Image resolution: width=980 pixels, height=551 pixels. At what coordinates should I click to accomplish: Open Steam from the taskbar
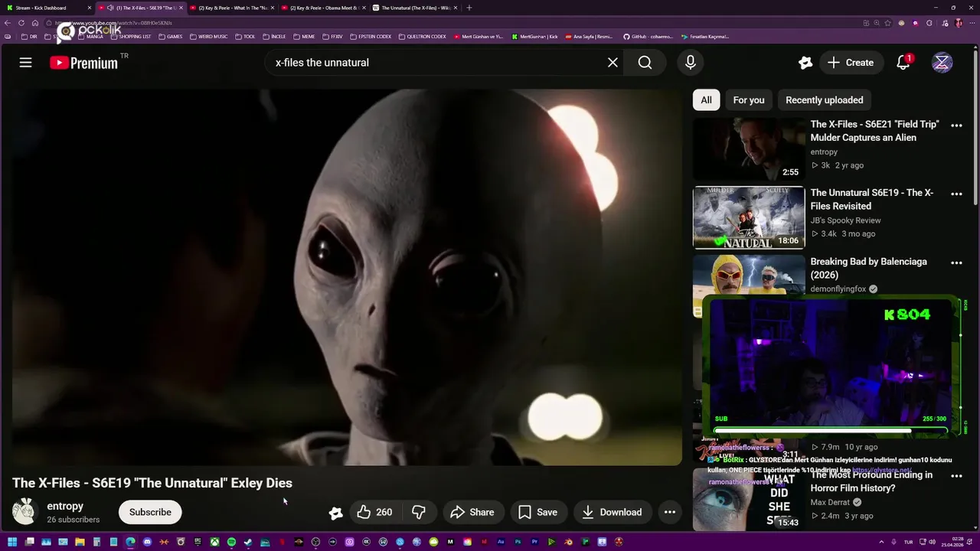248,542
